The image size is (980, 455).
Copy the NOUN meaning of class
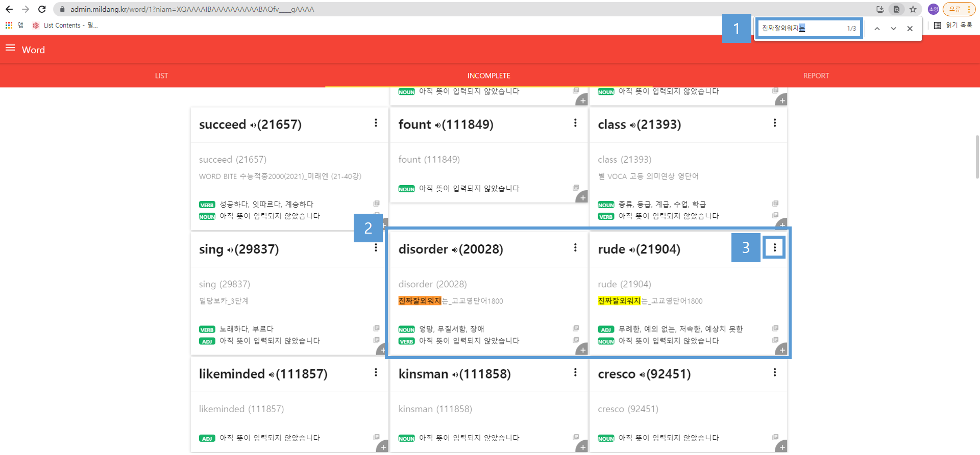click(775, 204)
